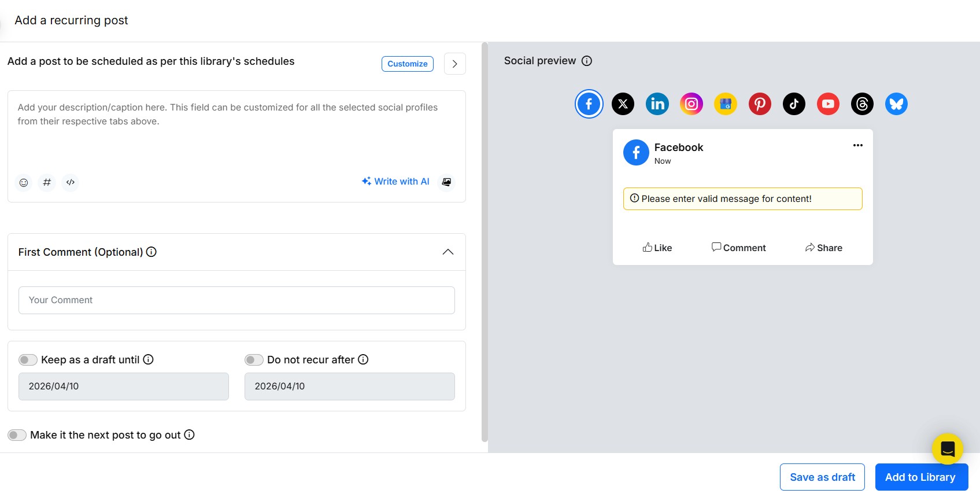Switch the social preview to Instagram
The height and width of the screenshot is (497, 980).
pos(691,104)
